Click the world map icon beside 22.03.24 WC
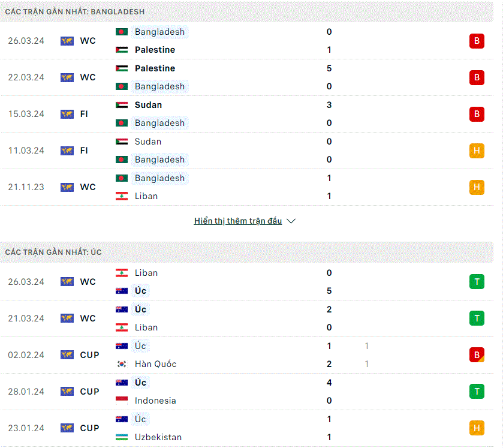The image size is (503, 448). 67,77
